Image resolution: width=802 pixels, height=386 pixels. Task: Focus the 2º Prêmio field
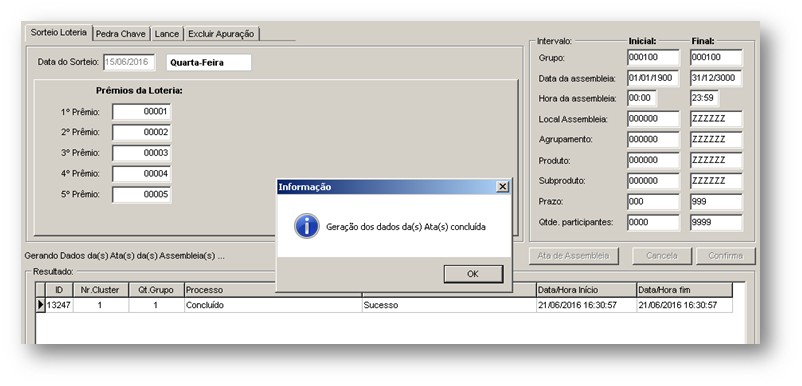coord(142,132)
